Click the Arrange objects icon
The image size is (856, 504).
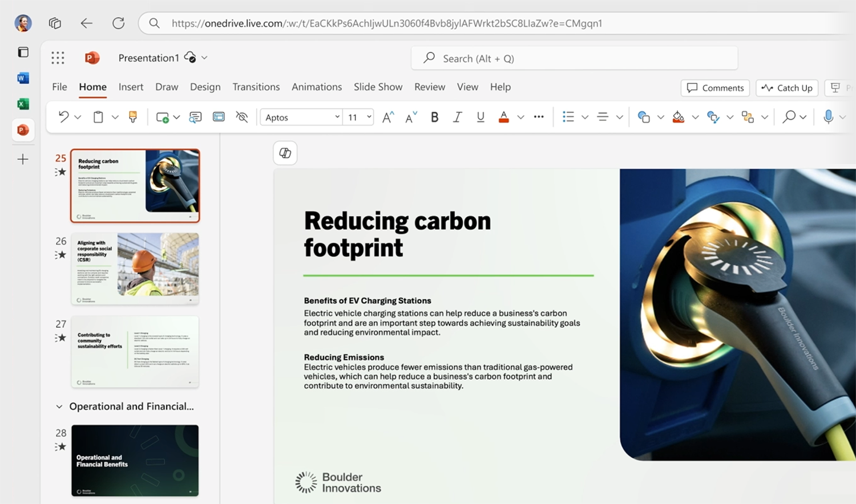tap(748, 117)
